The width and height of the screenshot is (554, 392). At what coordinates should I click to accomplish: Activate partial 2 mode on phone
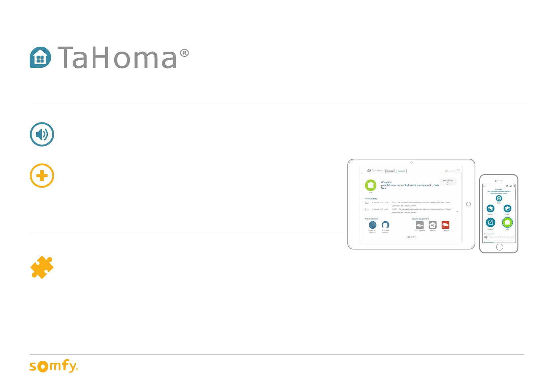[507, 208]
